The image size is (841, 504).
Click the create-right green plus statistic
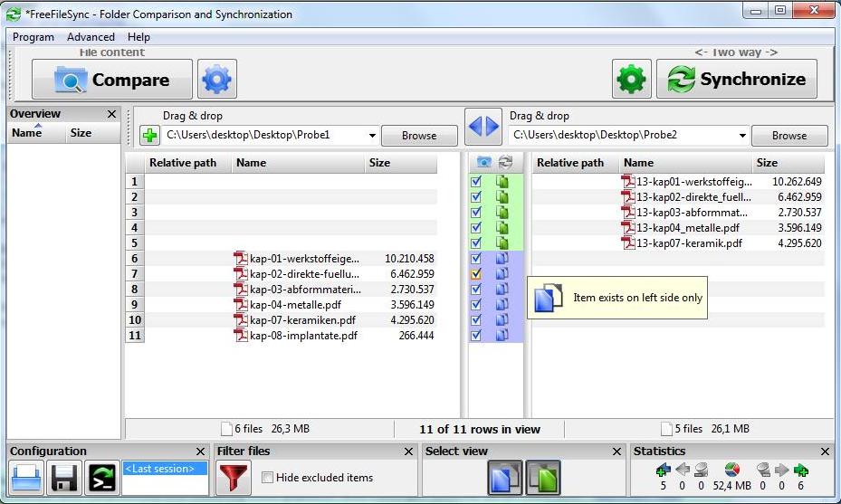pos(801,470)
